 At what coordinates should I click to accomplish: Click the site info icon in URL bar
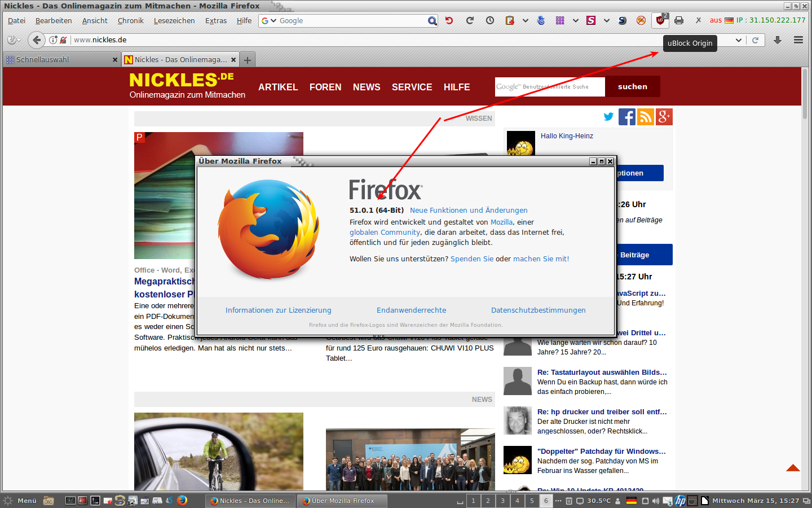pos(53,40)
